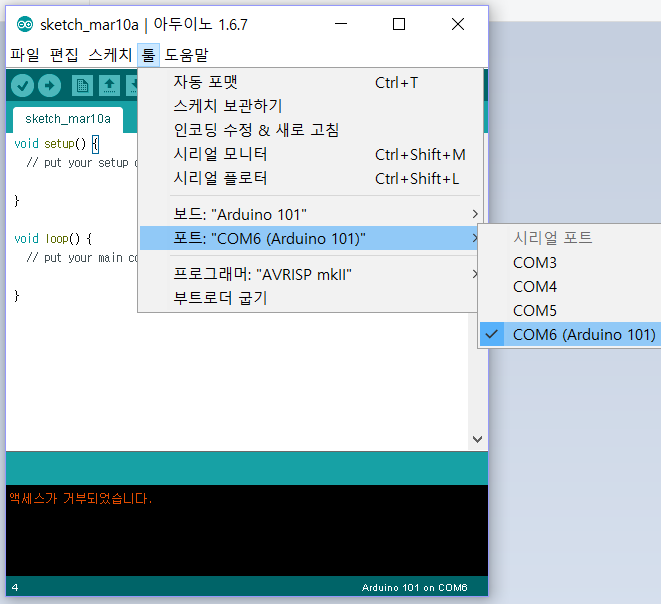Click the "Arduino 101 on COM6" status text
Image resolution: width=661 pixels, height=604 pixels.
click(414, 588)
